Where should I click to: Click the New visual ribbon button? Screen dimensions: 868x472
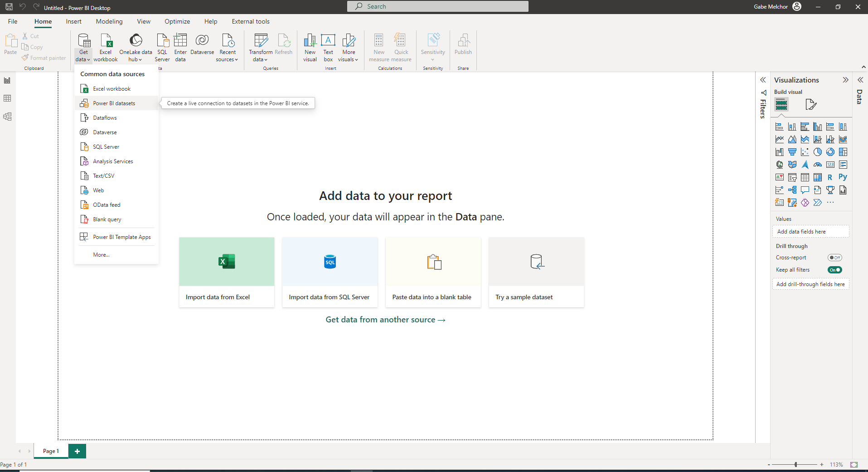click(310, 48)
